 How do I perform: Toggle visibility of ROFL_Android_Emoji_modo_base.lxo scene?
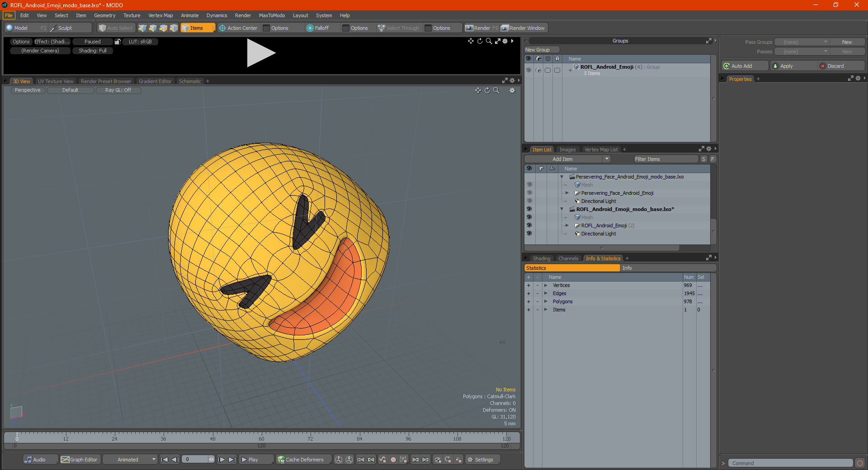(529, 209)
